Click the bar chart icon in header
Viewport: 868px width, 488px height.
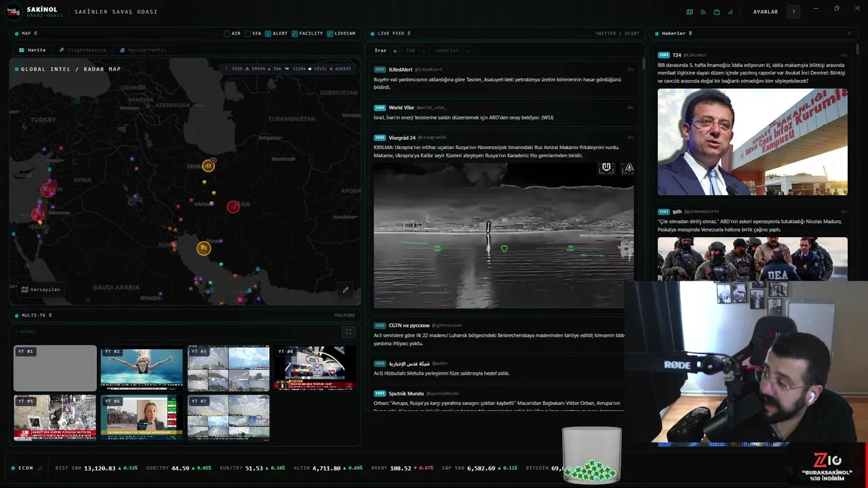[x=730, y=12]
